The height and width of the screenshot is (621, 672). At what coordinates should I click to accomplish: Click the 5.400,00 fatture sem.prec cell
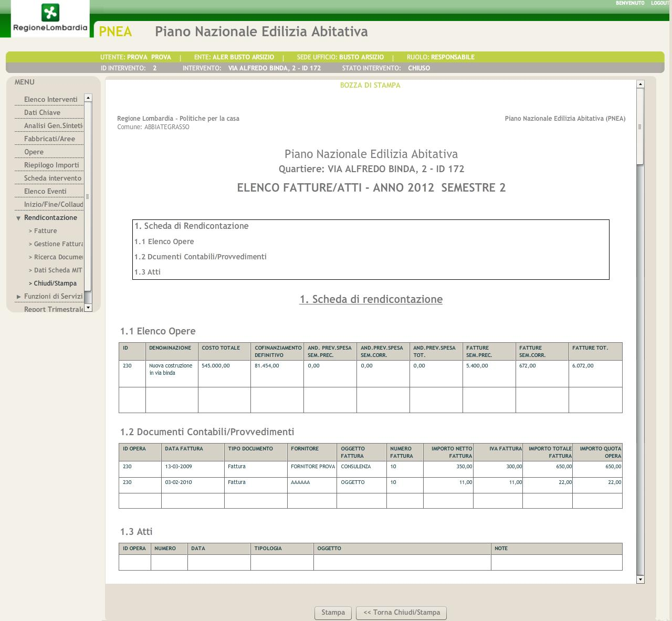pos(489,374)
